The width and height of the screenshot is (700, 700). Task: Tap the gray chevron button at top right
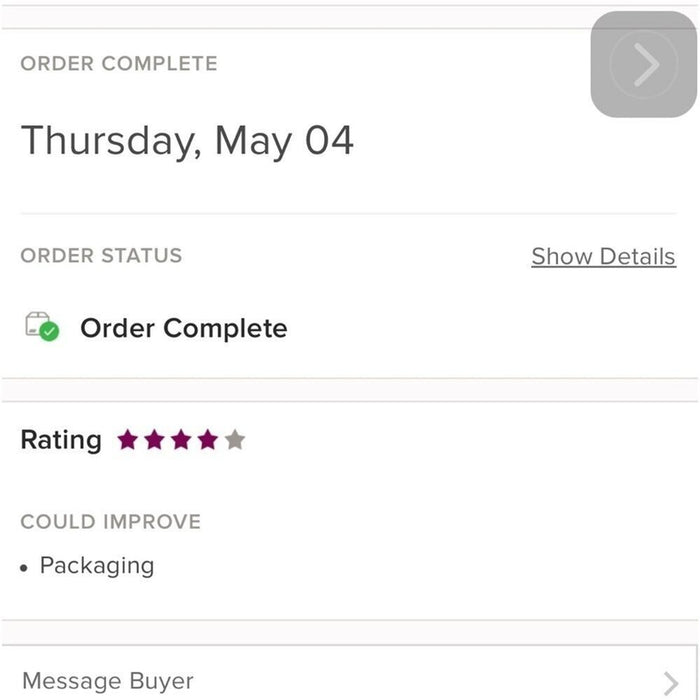tap(644, 65)
